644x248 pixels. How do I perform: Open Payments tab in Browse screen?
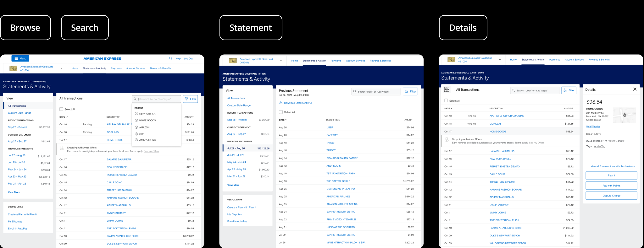[116, 68]
